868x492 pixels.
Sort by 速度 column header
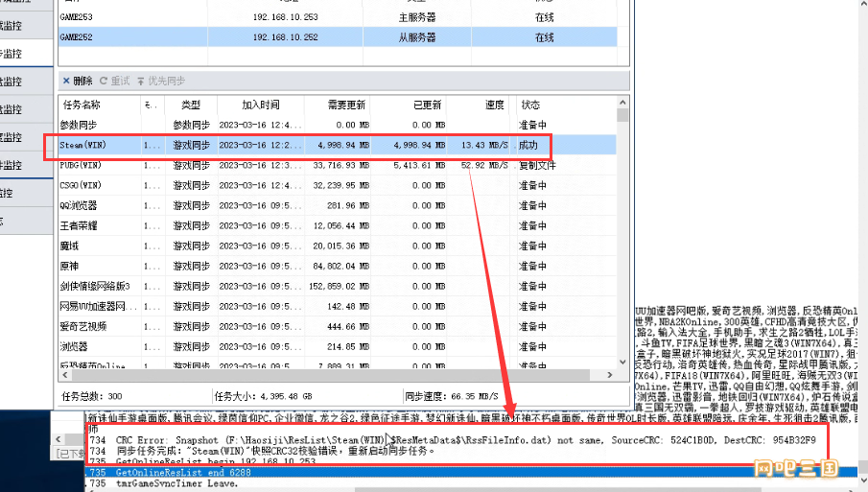click(x=494, y=105)
